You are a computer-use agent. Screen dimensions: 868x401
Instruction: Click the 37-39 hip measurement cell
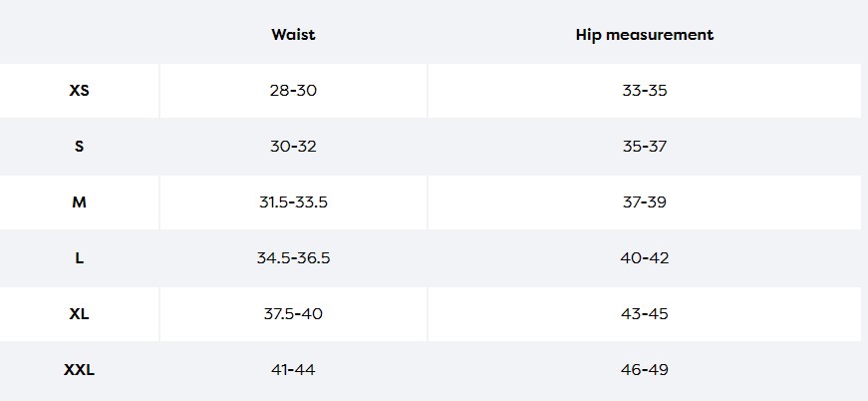click(644, 201)
